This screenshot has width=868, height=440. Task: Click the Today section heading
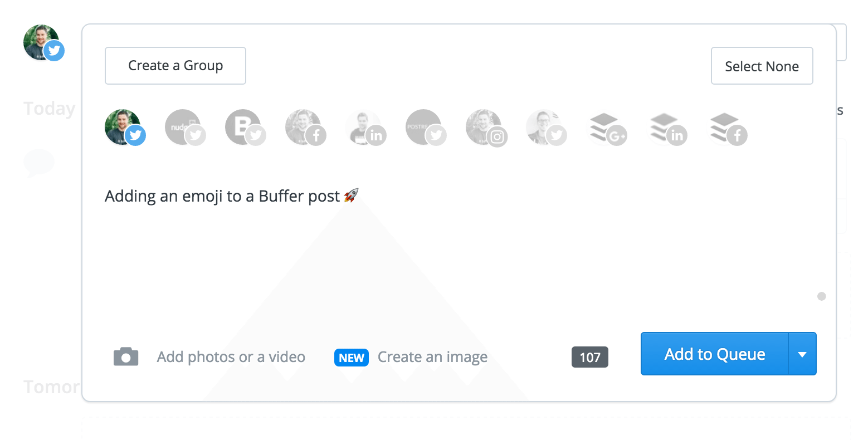click(49, 109)
